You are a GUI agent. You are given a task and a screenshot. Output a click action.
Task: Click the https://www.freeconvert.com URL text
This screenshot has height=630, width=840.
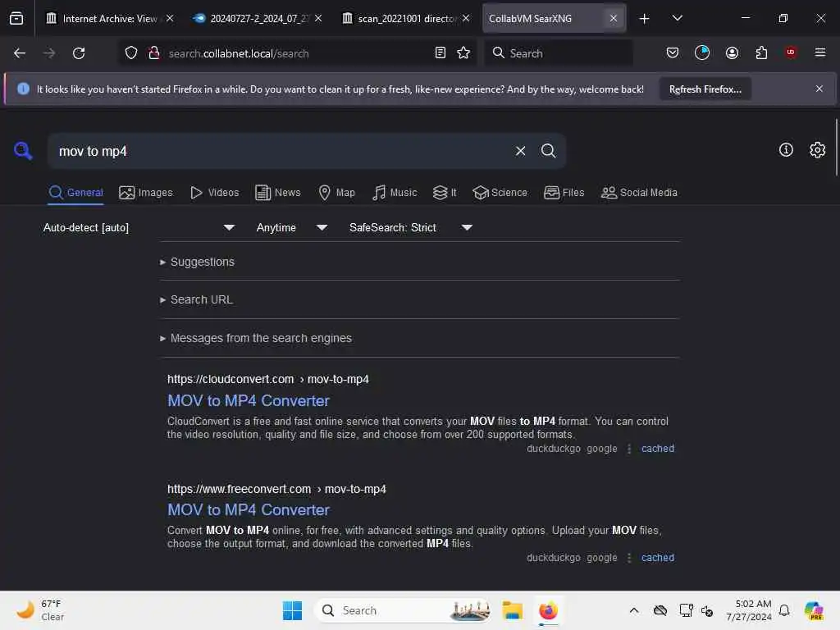239,489
